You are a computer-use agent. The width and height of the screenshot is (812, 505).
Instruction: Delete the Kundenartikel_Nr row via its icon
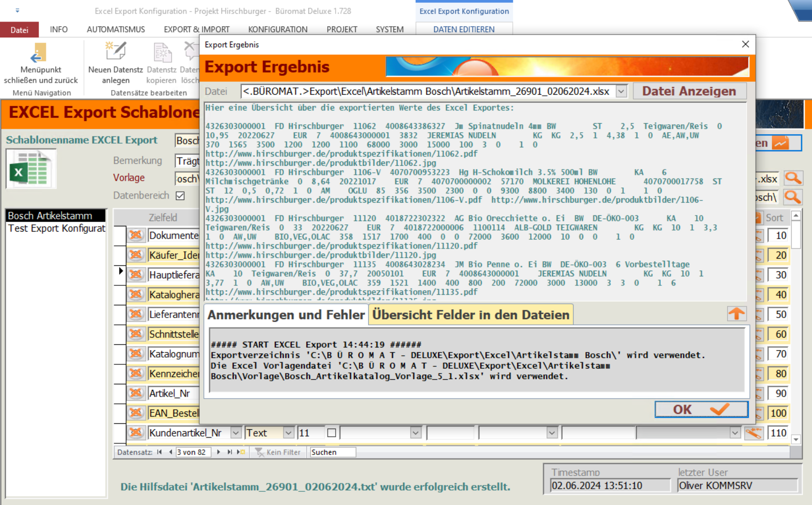tap(136, 433)
